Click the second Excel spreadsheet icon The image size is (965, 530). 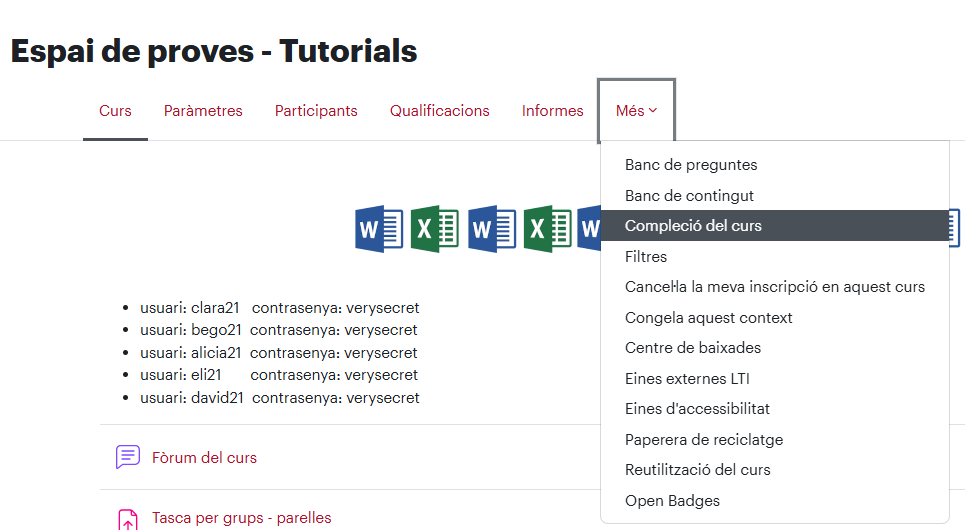click(548, 229)
